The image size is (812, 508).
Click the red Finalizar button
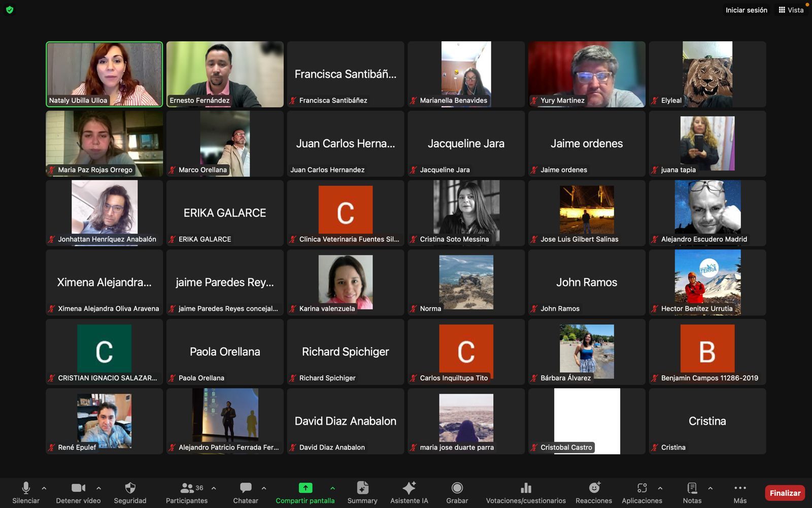click(x=785, y=493)
